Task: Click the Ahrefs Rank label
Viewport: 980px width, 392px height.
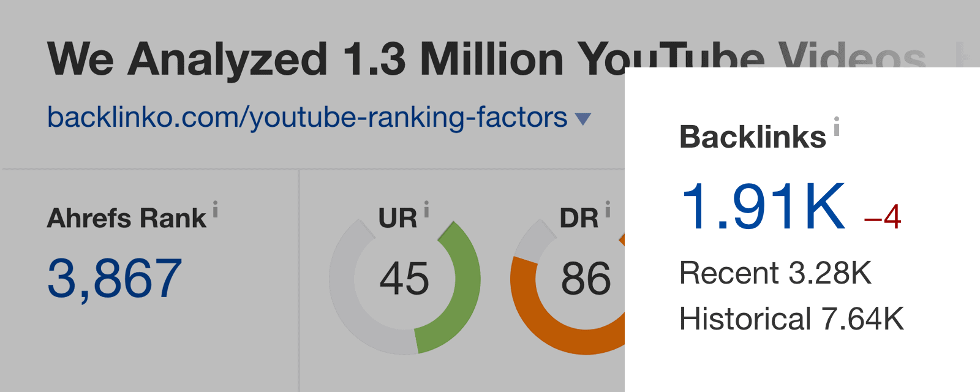Action: coord(127,218)
